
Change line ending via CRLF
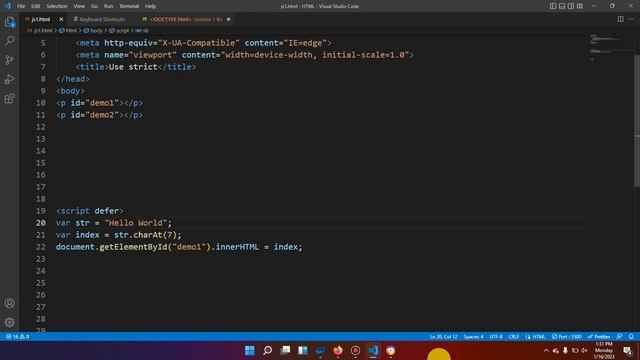[513, 337]
